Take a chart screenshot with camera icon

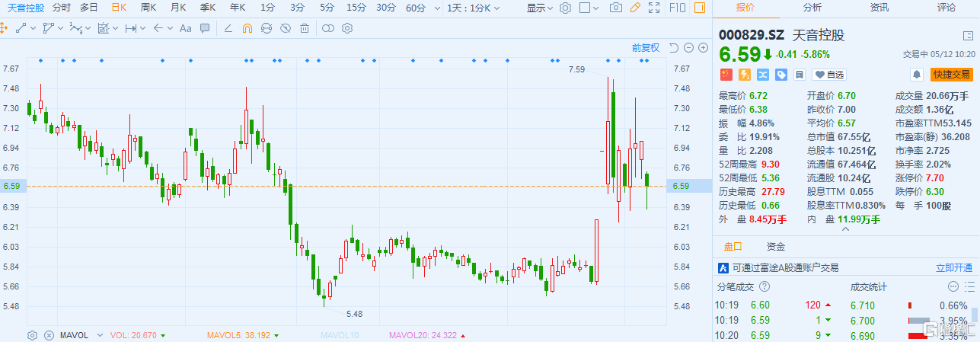(x=616, y=8)
